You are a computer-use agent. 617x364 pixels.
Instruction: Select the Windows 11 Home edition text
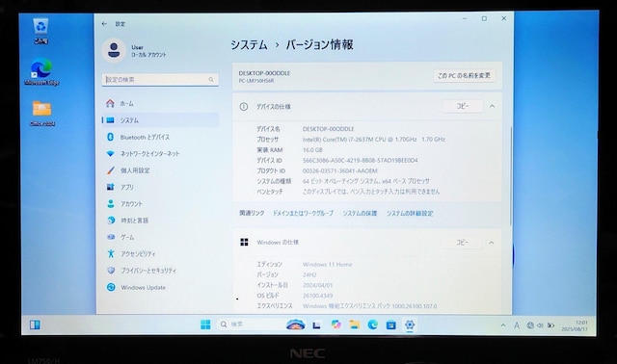tap(328, 264)
